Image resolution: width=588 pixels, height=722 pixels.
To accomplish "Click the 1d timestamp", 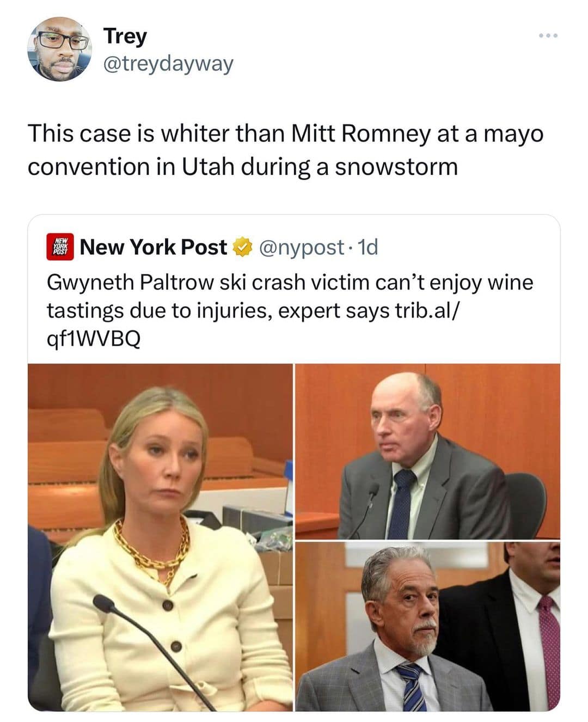I will (368, 247).
